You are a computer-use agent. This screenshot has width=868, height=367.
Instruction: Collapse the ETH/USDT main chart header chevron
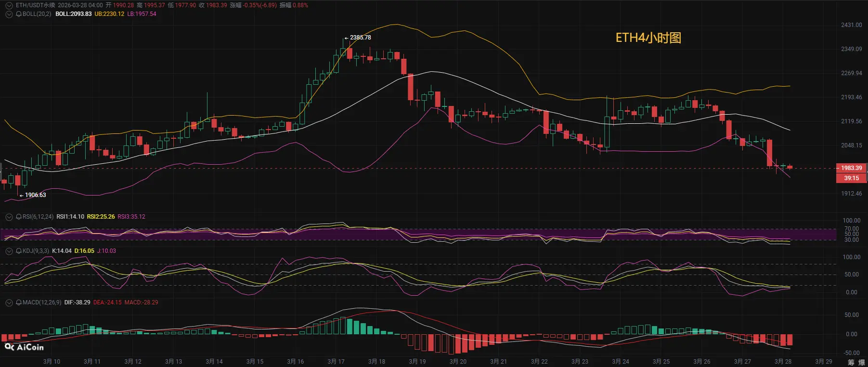(x=9, y=5)
